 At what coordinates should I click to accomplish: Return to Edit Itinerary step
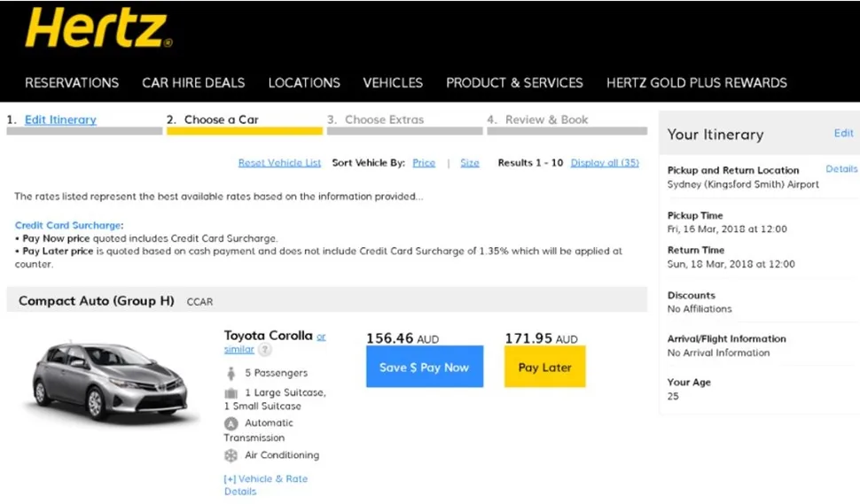pos(60,120)
